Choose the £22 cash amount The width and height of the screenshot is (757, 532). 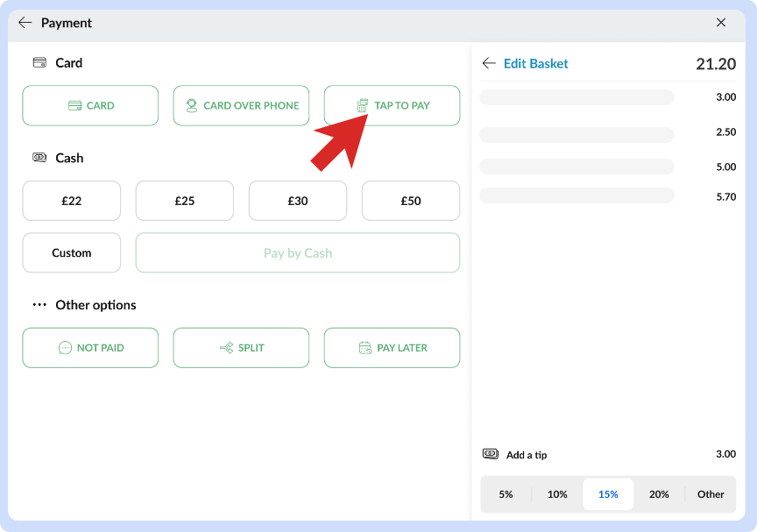click(72, 201)
